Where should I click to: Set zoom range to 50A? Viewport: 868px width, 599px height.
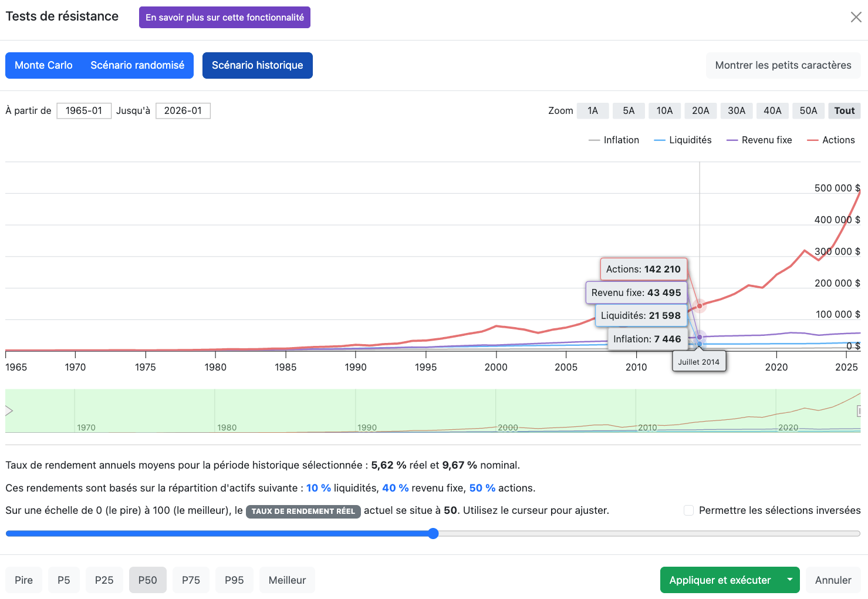(808, 110)
